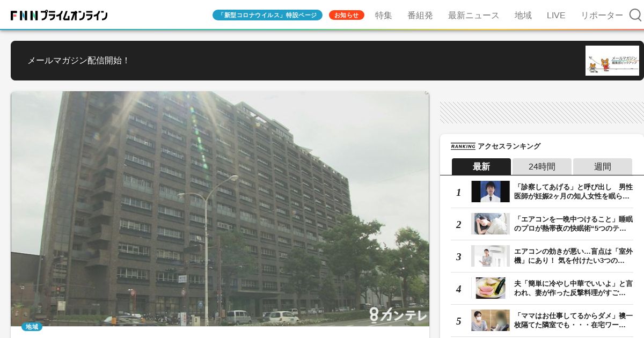The height and width of the screenshot is (338, 644).
Task: Go to 特集 menu item
Action: (x=384, y=16)
